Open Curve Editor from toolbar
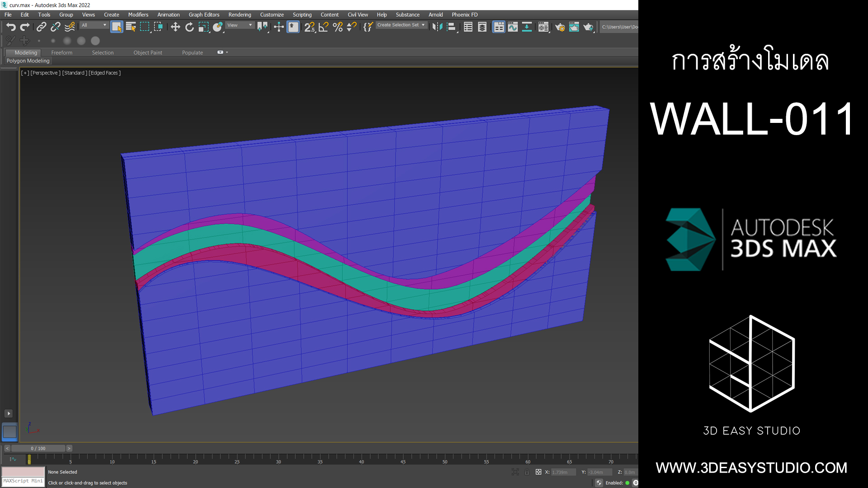Screen dimensions: 868x488 [x=513, y=27]
